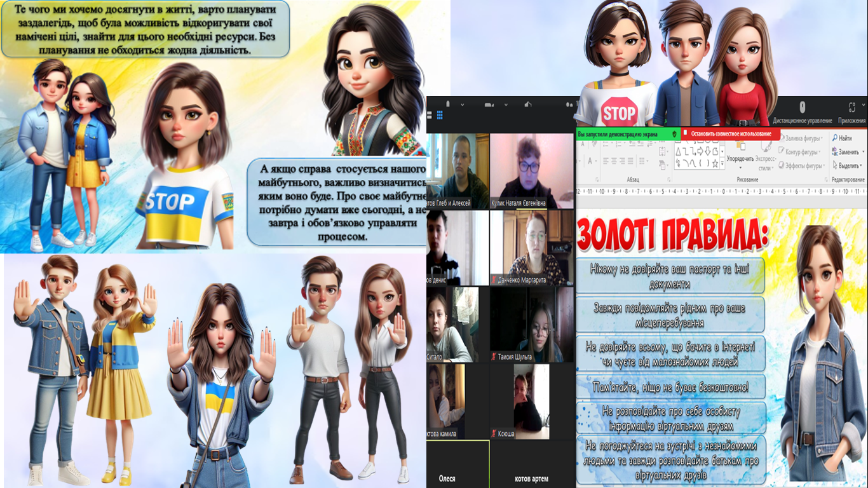
Task: Select the right arrow shape
Action: (x=700, y=151)
